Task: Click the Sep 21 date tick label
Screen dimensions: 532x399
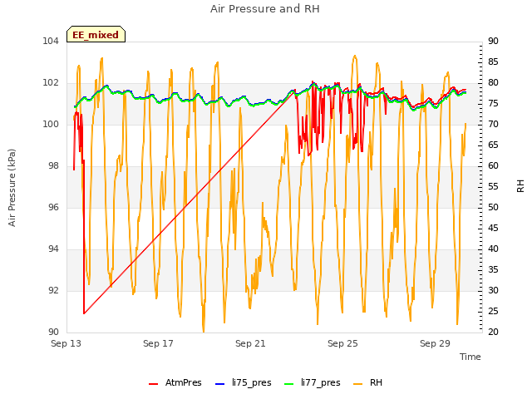Action: point(250,343)
